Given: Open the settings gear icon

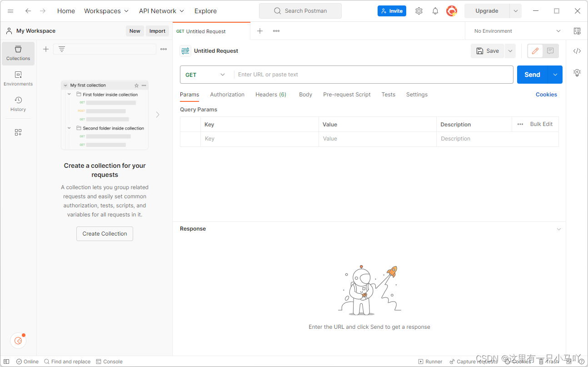Looking at the screenshot, I should pyautogui.click(x=419, y=11).
